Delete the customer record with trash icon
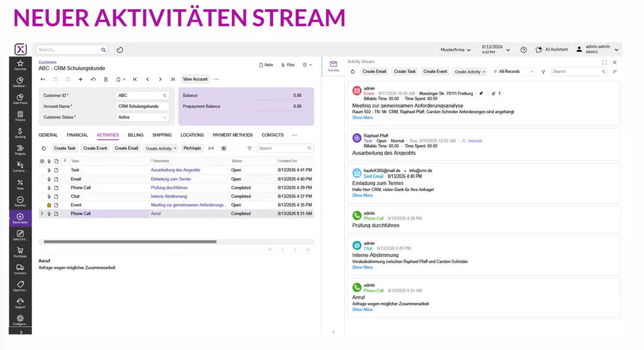This screenshot has height=350, width=644. pos(106,79)
